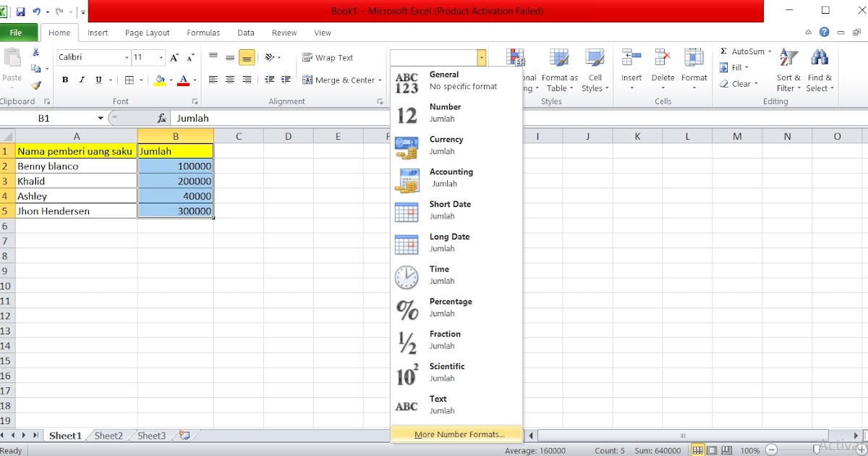This screenshot has width=868, height=456.
Task: Click the Insert Cells icon
Action: pyautogui.click(x=631, y=58)
